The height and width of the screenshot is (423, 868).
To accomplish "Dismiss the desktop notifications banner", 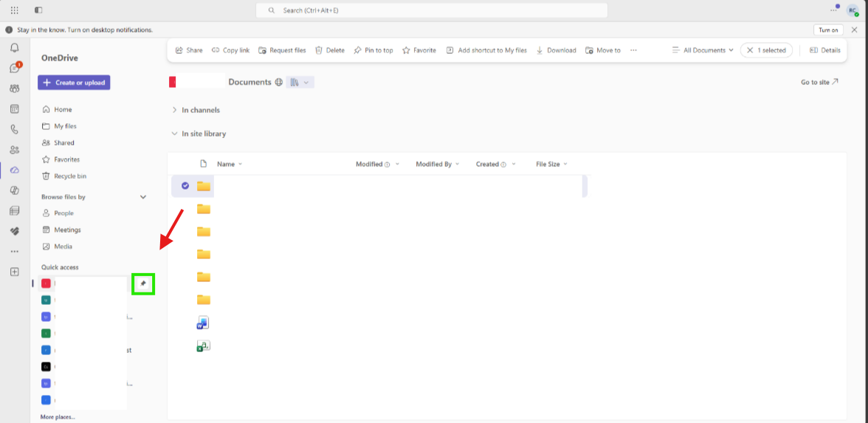I will click(x=855, y=30).
